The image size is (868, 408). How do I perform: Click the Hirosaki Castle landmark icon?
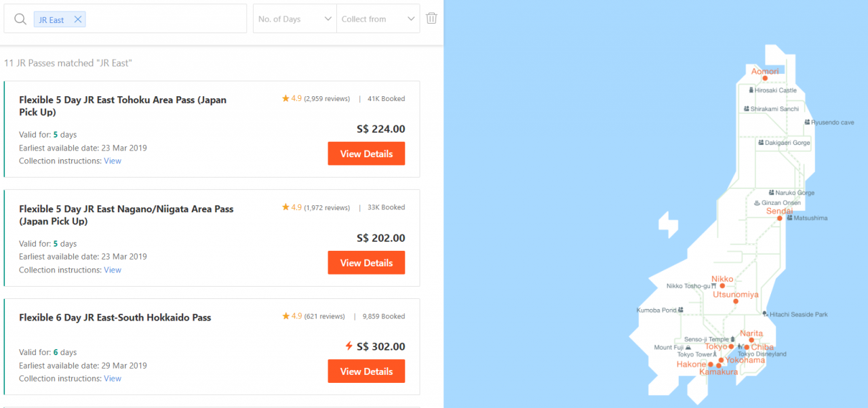[751, 90]
